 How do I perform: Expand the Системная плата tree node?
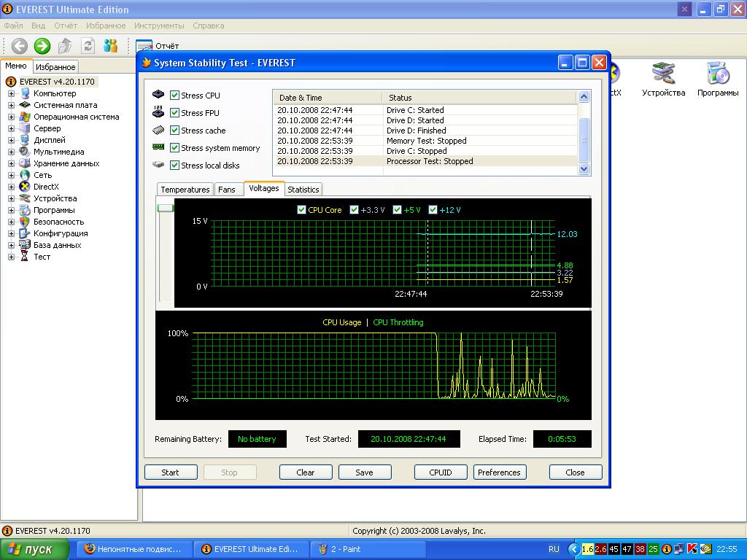pos(12,105)
